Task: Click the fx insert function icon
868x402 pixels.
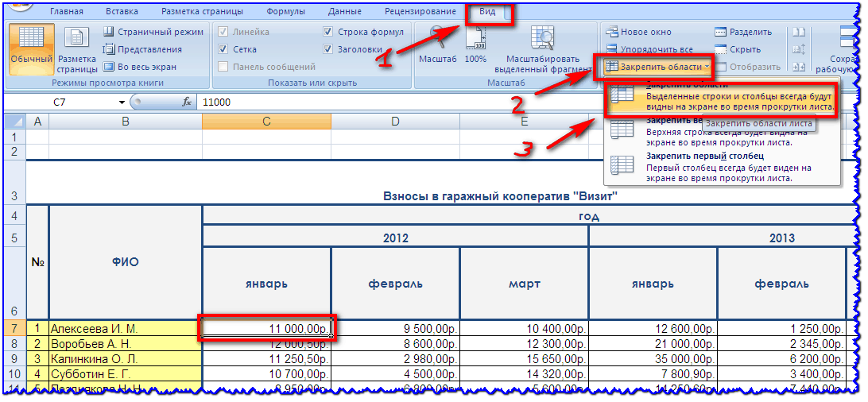Action: tap(188, 102)
